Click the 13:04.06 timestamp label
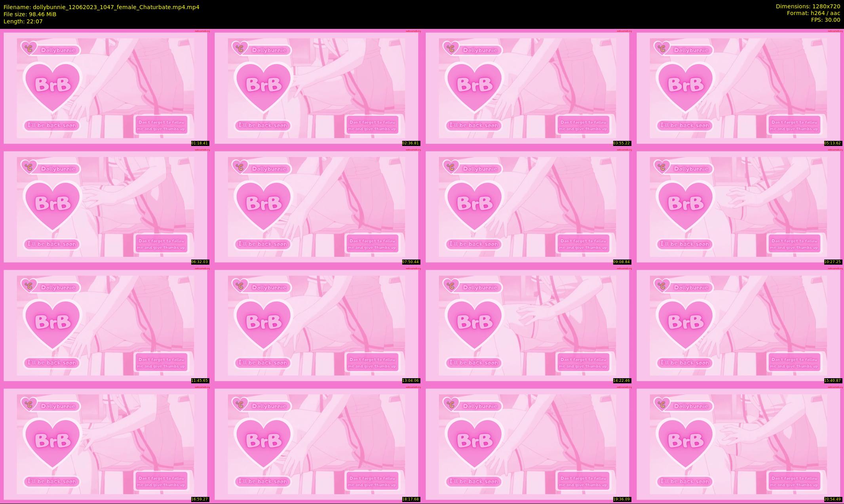The height and width of the screenshot is (504, 844). (x=411, y=381)
